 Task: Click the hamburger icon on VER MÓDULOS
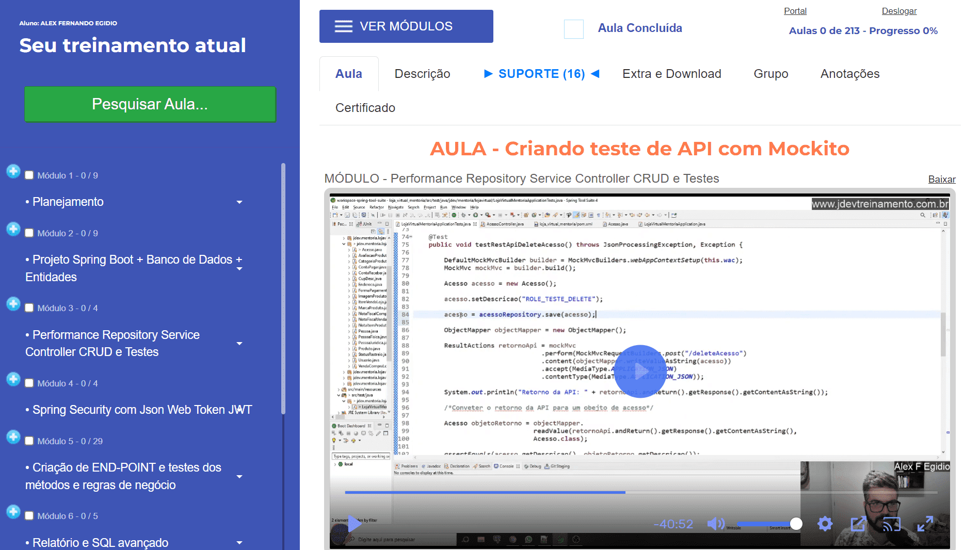(343, 26)
